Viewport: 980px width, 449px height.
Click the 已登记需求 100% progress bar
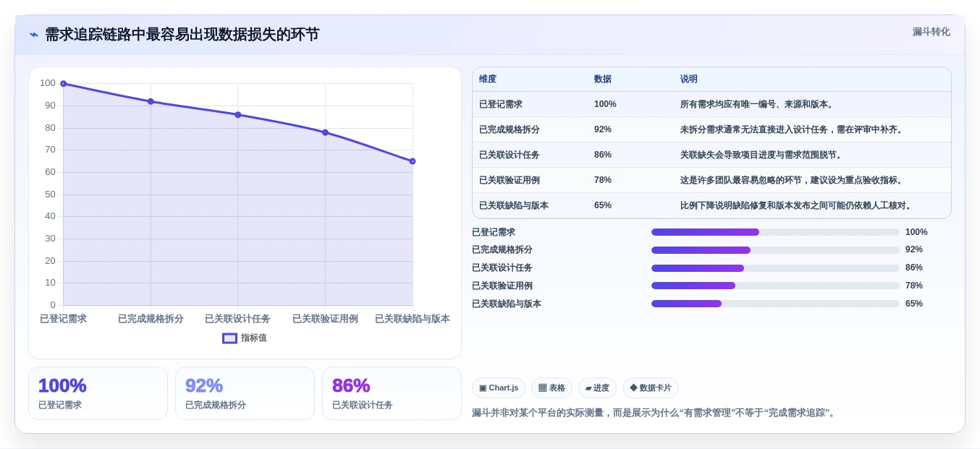click(775, 232)
